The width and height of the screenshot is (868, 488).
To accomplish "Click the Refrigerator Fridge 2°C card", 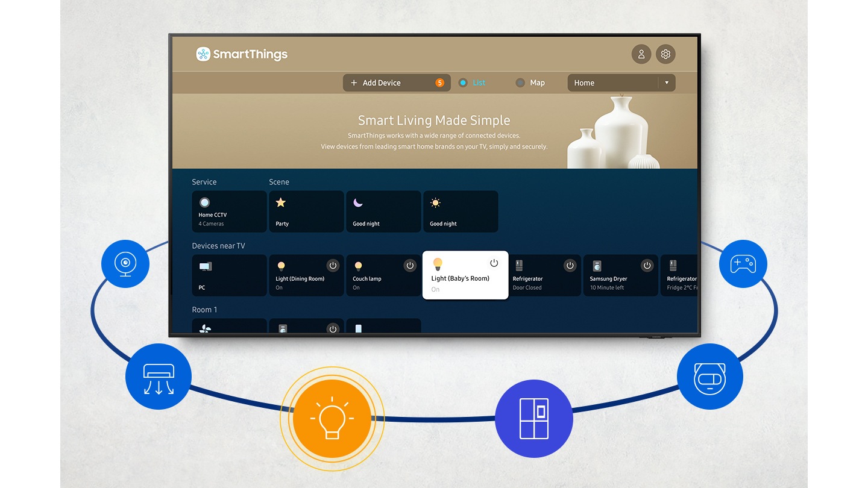I will [679, 275].
